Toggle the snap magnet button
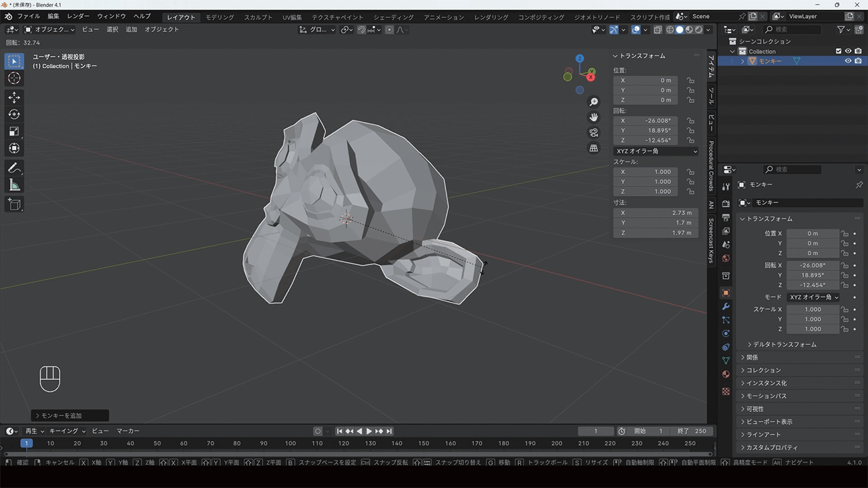Image resolution: width=868 pixels, height=488 pixels. [x=361, y=30]
